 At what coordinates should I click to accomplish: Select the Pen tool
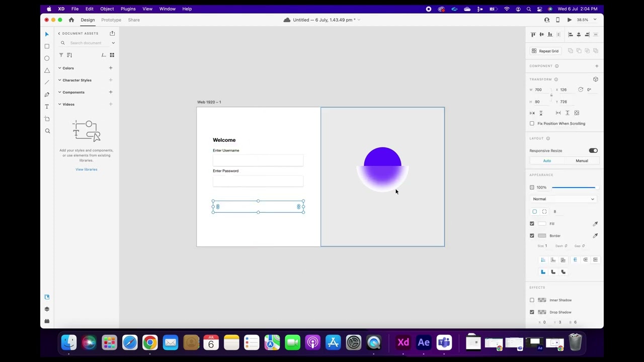[x=47, y=95]
